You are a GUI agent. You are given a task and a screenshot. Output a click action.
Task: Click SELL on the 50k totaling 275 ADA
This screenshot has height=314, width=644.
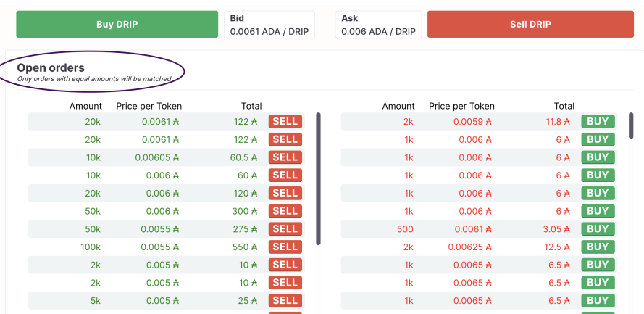[285, 229]
